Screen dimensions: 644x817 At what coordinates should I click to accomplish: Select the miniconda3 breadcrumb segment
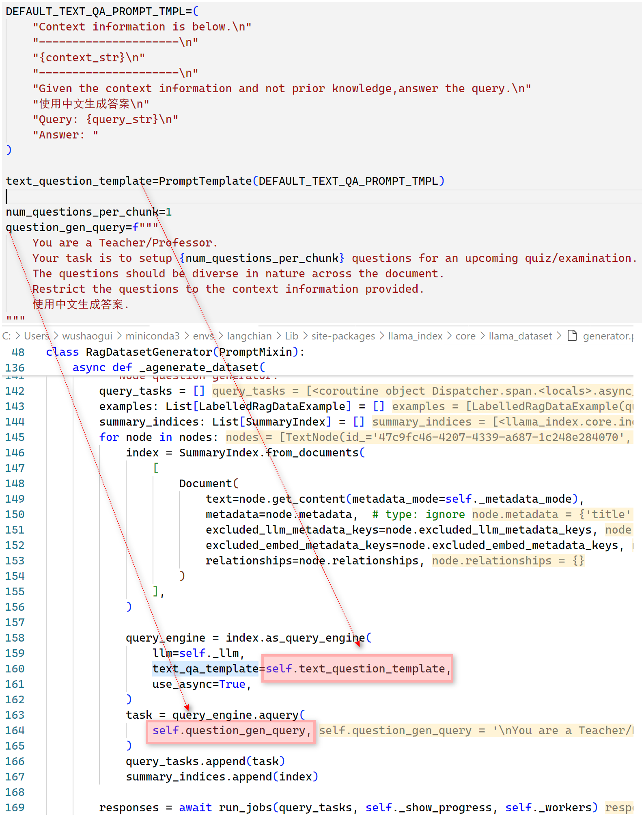coord(152,336)
